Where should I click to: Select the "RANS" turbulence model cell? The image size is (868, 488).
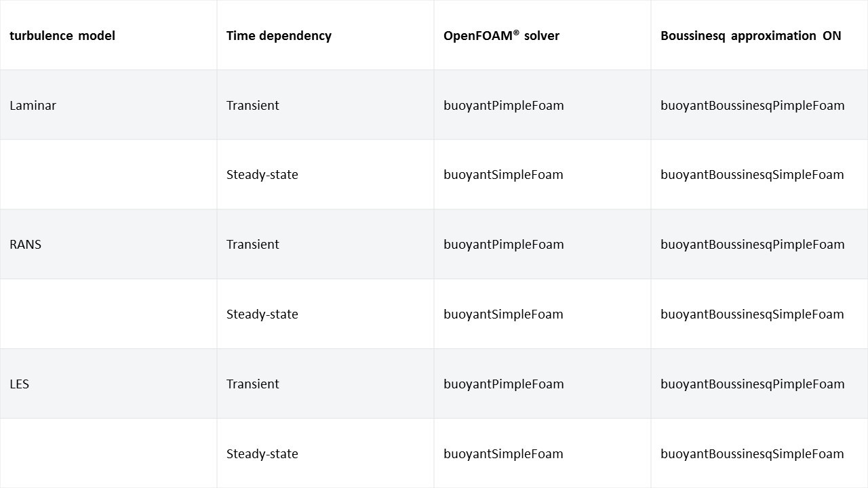(26, 245)
